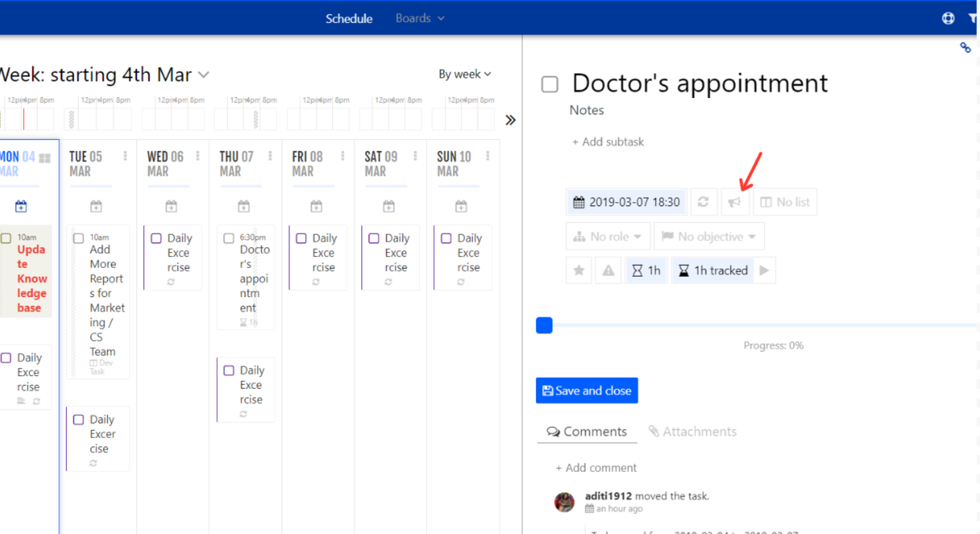Open the week selector dropdown
The image size is (980, 534).
click(x=203, y=75)
